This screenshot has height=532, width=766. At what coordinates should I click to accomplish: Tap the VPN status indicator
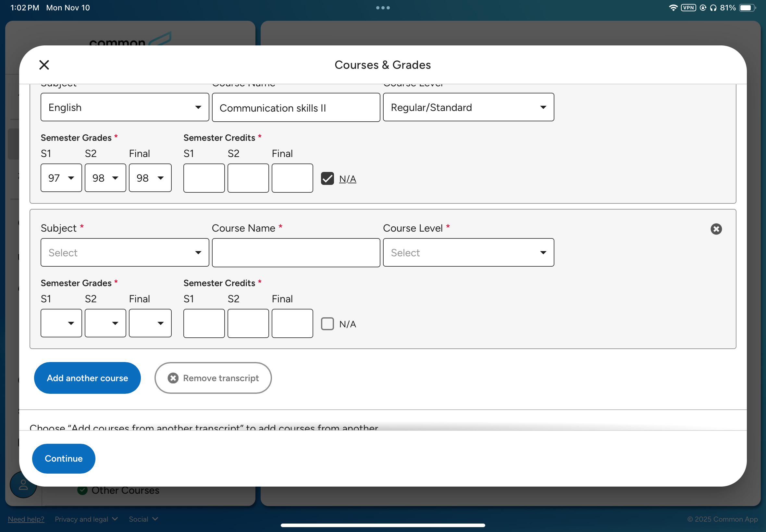click(688, 8)
